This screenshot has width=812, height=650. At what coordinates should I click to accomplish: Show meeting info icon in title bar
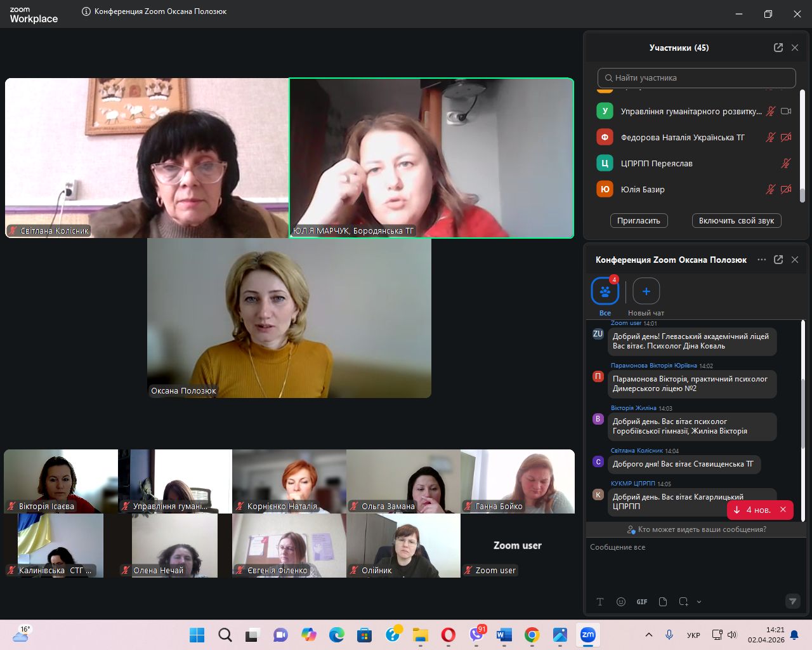point(86,11)
